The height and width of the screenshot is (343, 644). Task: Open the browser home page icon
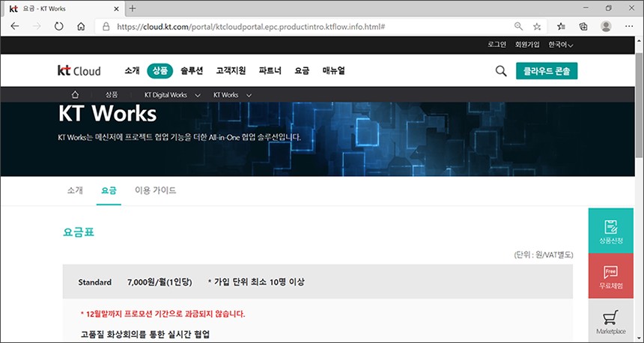[81, 26]
